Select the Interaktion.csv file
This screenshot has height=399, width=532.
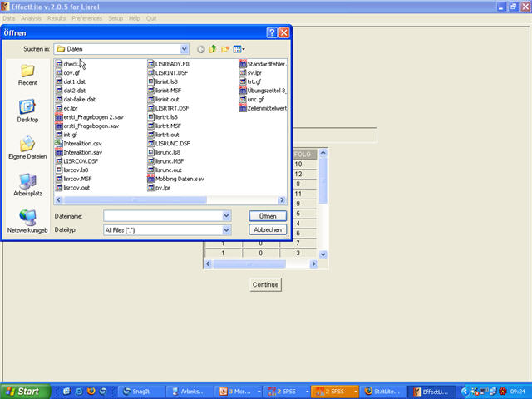pos(81,144)
